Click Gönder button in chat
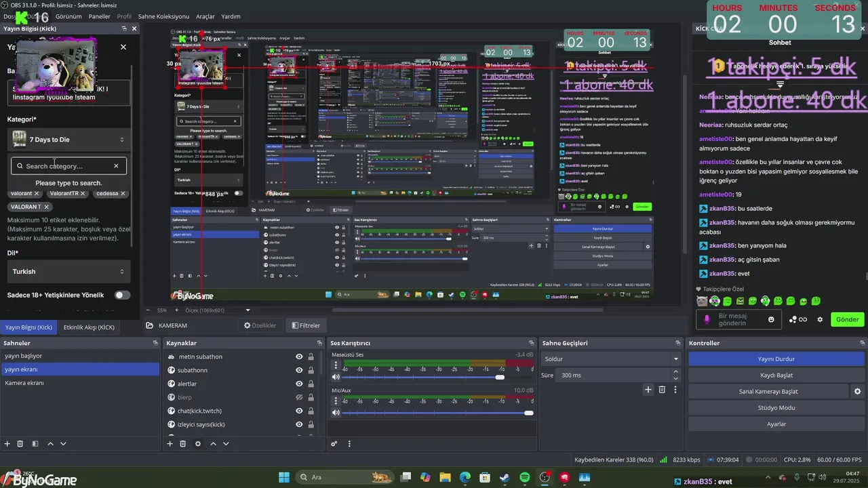 click(x=847, y=319)
